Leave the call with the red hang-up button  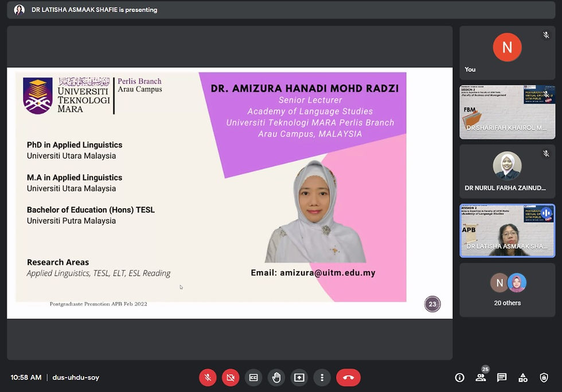[349, 377]
